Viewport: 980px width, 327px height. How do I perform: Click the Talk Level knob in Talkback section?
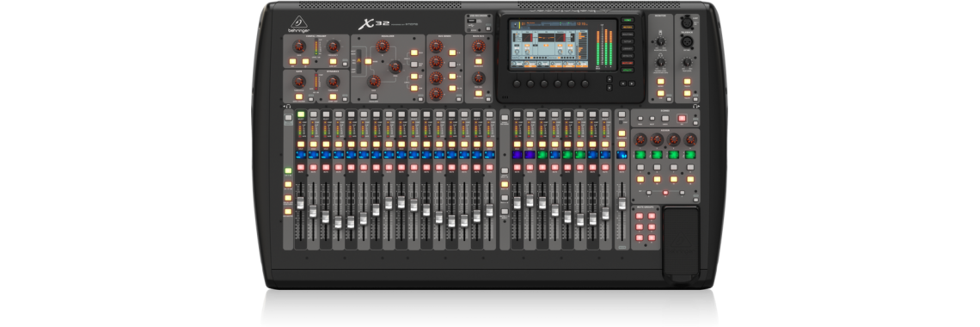click(687, 62)
